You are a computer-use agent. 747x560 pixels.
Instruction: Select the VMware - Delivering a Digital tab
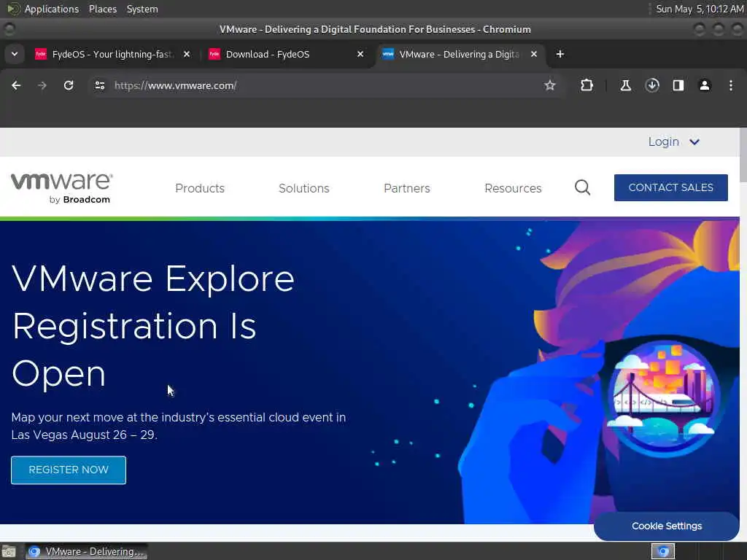460,54
